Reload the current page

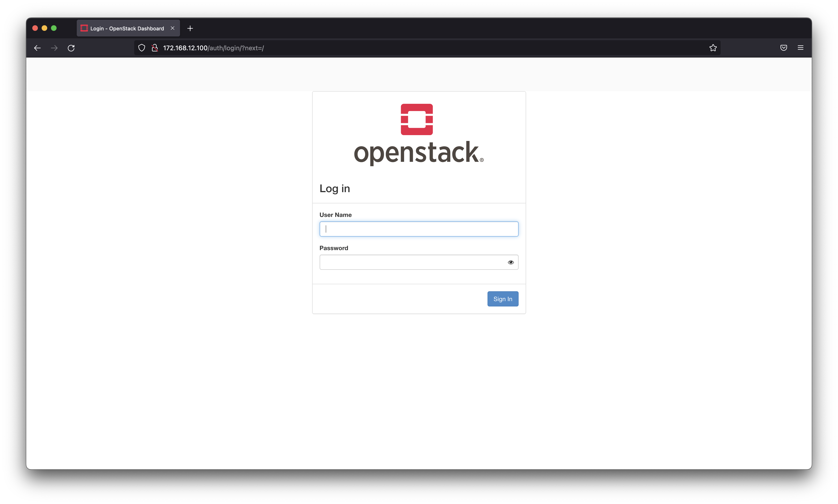[71, 48]
